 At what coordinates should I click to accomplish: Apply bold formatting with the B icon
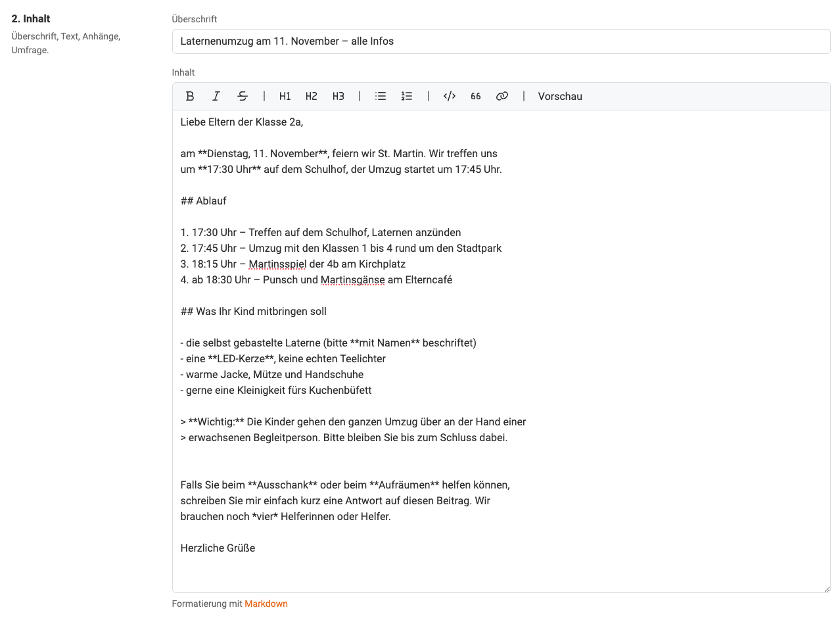tap(190, 96)
